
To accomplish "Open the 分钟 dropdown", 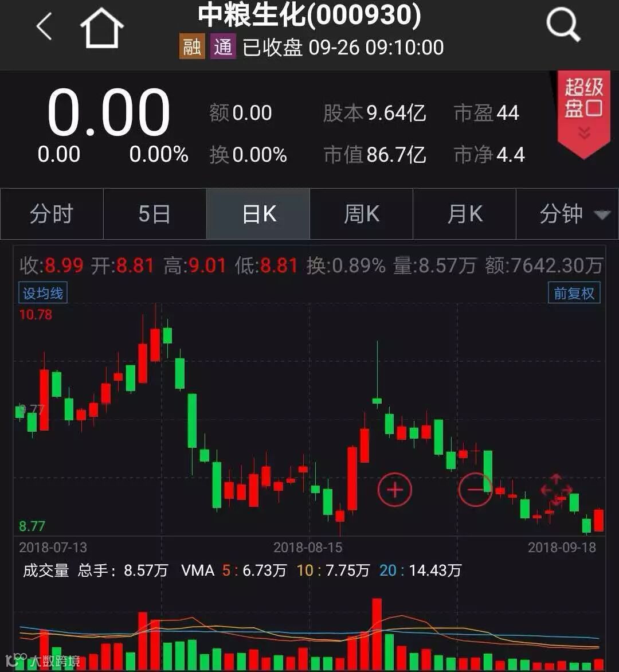I will pyautogui.click(x=567, y=213).
